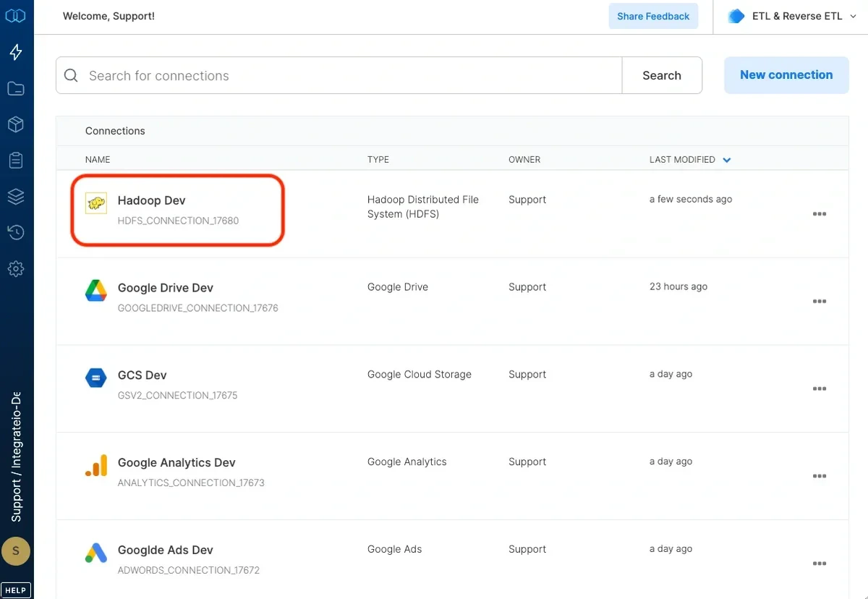This screenshot has width=868, height=599.
Task: Open the actions menu on Googlde Ads Dev
Action: pos(820,563)
